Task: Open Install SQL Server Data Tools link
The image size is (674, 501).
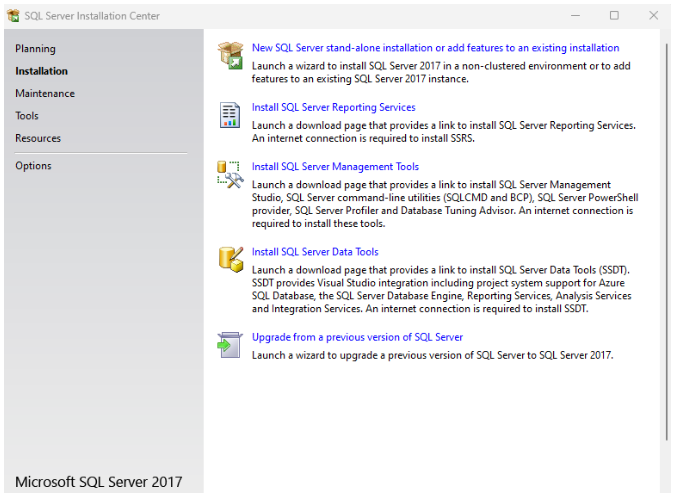Action: click(x=315, y=251)
